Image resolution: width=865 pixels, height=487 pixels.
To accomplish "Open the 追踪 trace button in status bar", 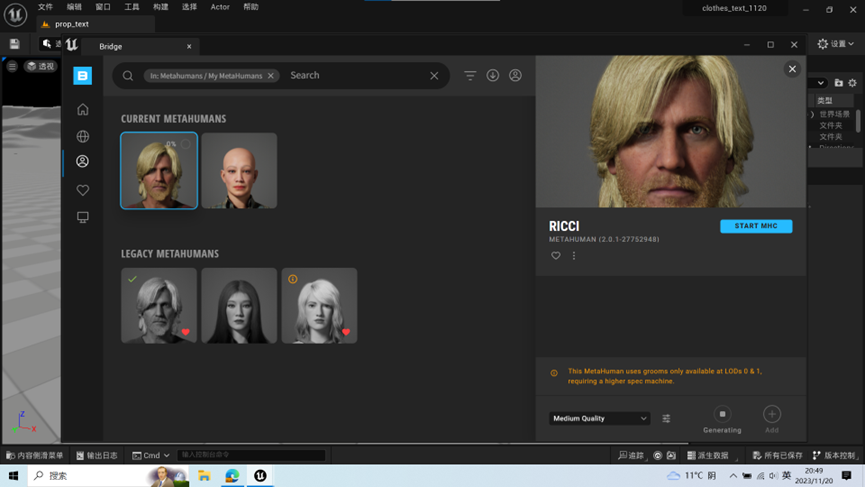I will click(x=631, y=456).
